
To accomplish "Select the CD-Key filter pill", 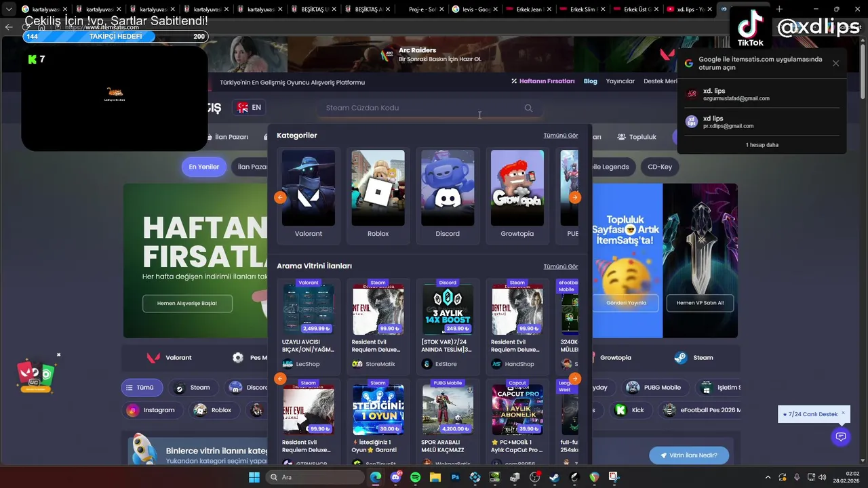I will [660, 167].
